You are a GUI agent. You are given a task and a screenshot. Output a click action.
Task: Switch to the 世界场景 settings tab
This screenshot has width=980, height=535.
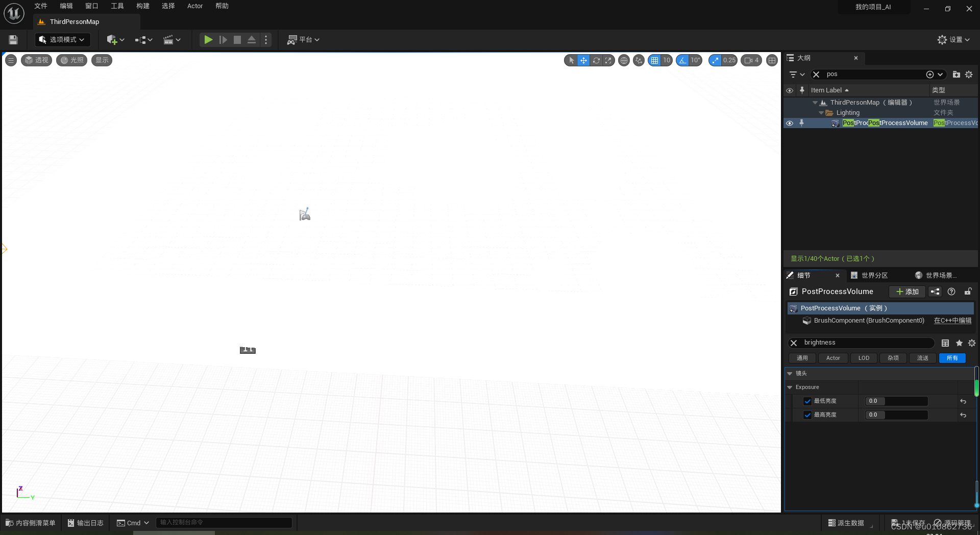tap(936, 275)
